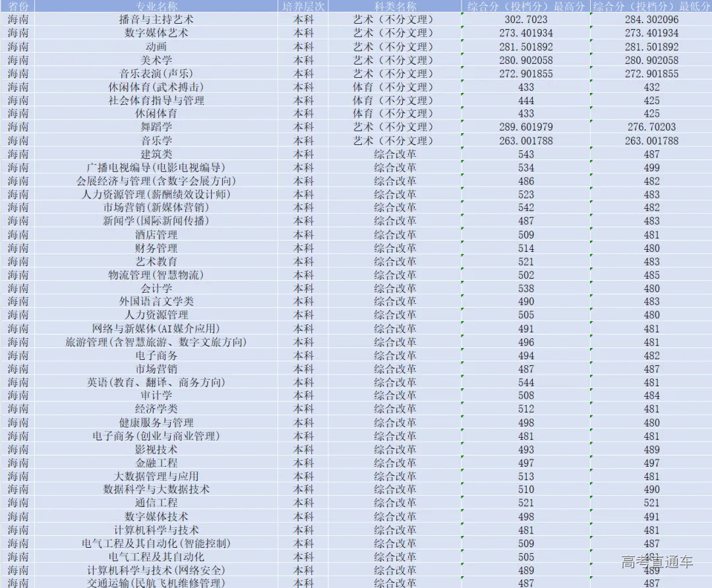
Task: Click the 网络与新媒体(AI媒介应用) cell
Action: click(156, 328)
